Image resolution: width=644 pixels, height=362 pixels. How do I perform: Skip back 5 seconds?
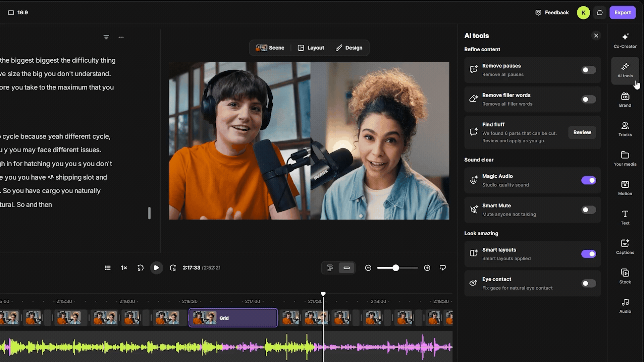coord(140,268)
